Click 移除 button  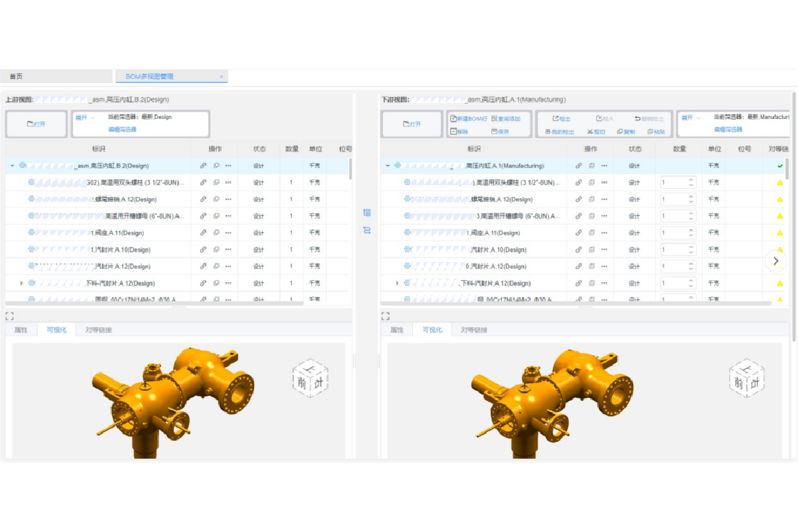(460, 132)
